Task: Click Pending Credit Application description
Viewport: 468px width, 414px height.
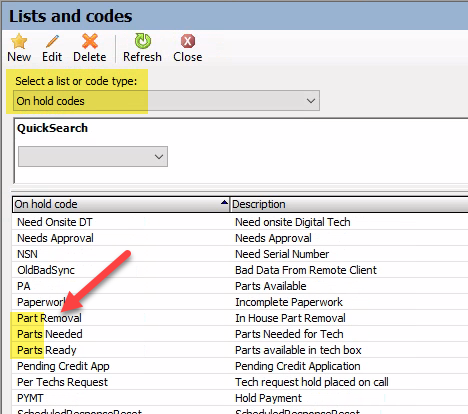Action: coord(298,366)
